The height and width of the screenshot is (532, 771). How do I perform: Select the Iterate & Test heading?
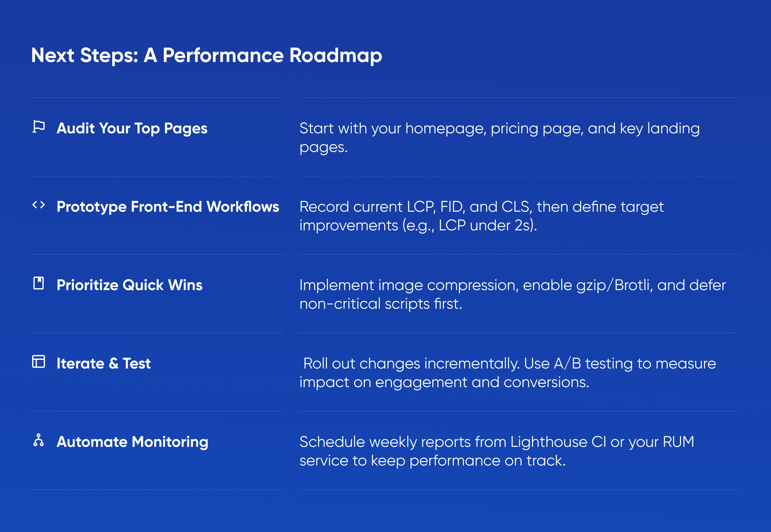104,363
